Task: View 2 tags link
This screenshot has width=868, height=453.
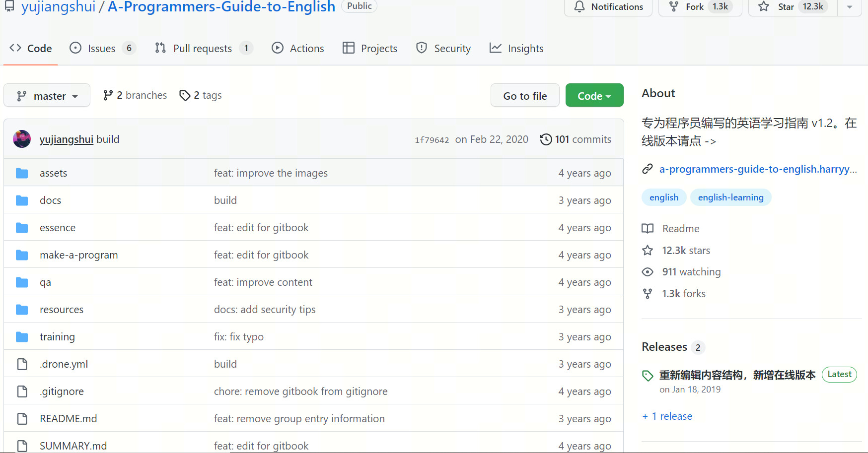Action: 201,95
